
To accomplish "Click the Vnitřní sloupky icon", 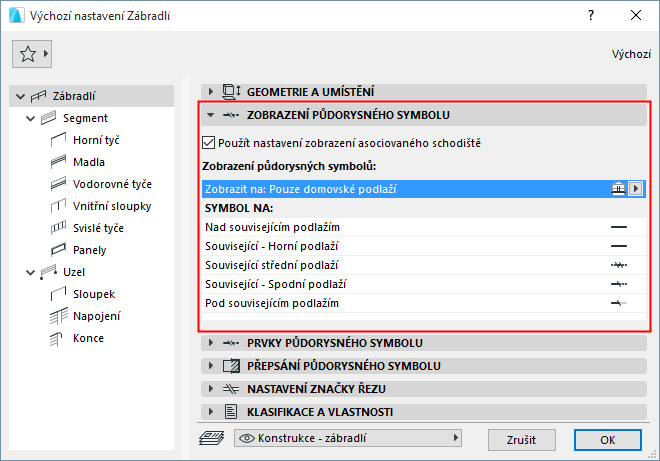I will (x=59, y=205).
